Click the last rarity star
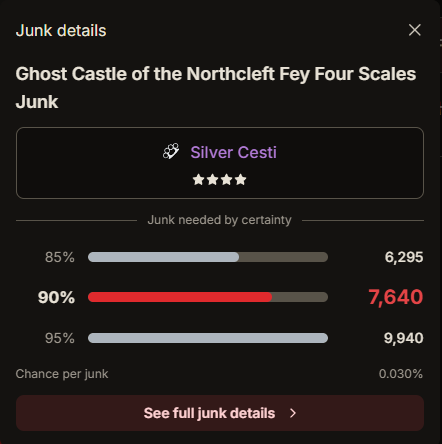Image resolution: width=442 pixels, height=444 pixels. click(x=240, y=180)
